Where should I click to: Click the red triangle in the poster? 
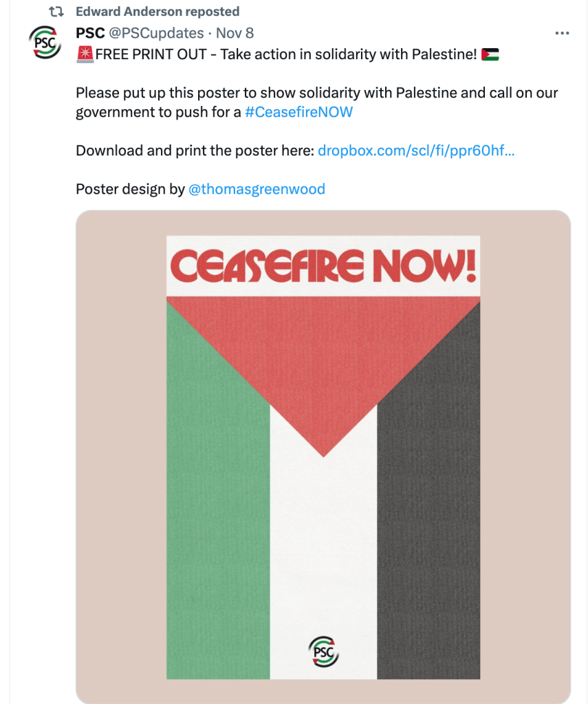(323, 364)
